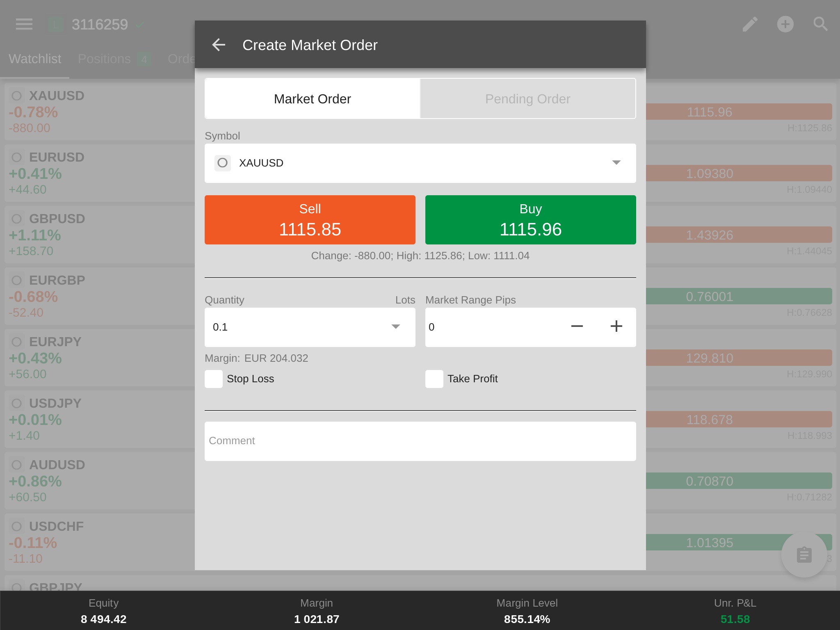Click the XAUUSD symbol circle icon

click(223, 163)
